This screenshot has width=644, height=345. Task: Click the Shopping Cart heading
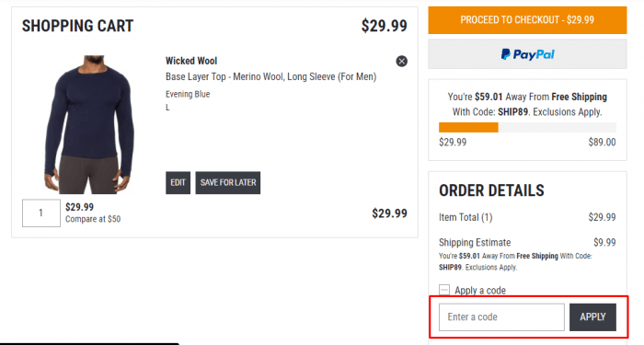tap(77, 26)
